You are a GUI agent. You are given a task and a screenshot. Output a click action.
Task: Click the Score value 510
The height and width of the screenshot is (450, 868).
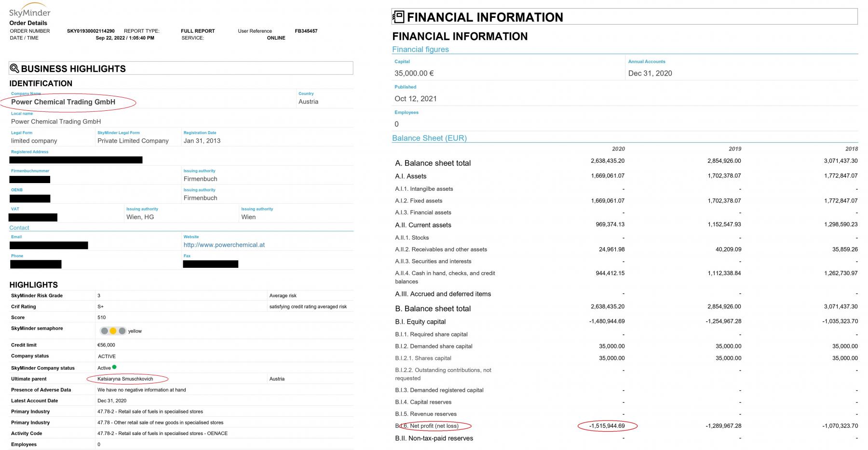(101, 318)
